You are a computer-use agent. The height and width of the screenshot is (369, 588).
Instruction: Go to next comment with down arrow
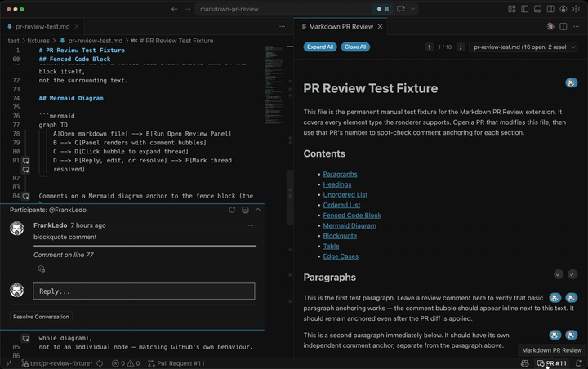[x=461, y=47]
